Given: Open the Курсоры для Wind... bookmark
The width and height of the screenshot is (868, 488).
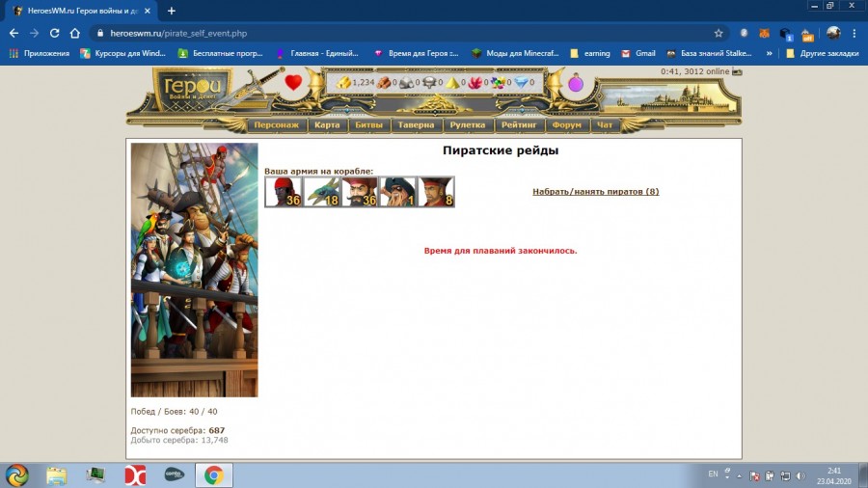Looking at the screenshot, I should pyautogui.click(x=122, y=53).
